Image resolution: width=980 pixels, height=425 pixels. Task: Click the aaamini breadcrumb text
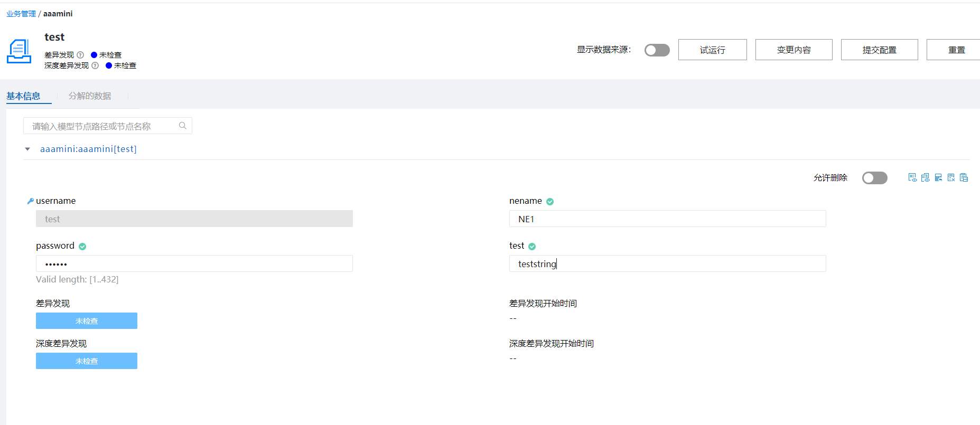(58, 14)
